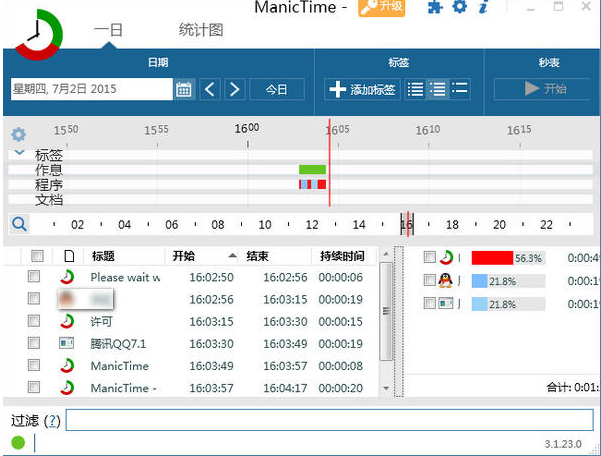Click the document column header icon
This screenshot has height=456, width=601.
[x=69, y=256]
